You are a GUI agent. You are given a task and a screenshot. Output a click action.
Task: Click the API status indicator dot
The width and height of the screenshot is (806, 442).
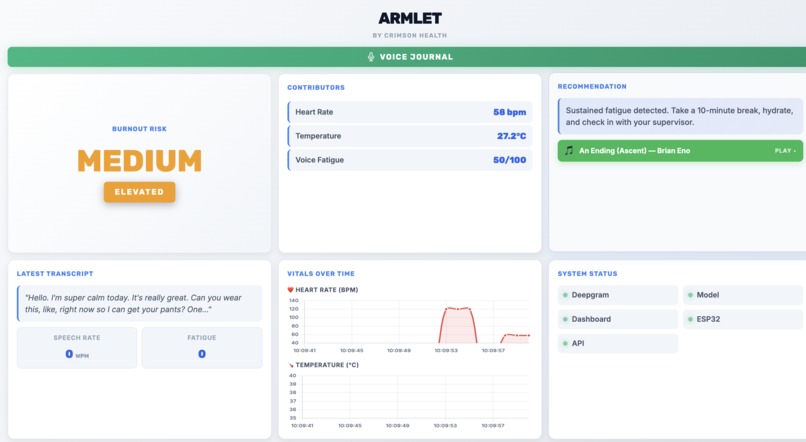pyautogui.click(x=565, y=343)
